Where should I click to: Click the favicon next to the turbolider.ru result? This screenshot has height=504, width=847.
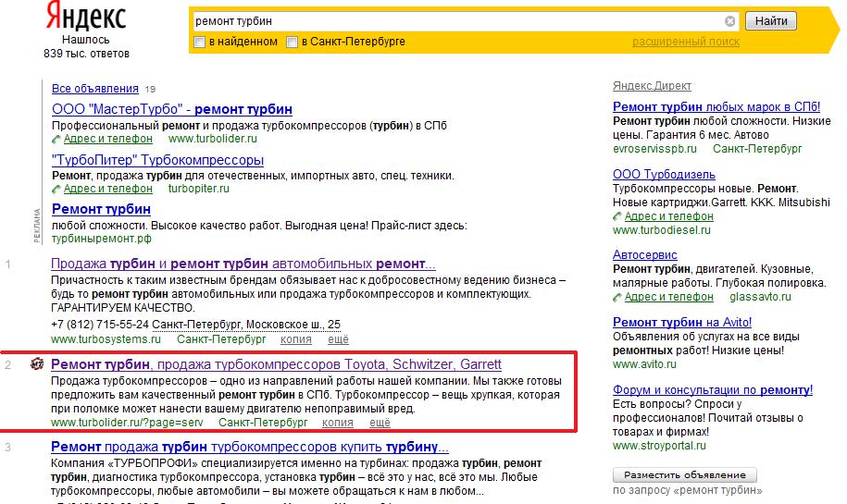click(37, 364)
